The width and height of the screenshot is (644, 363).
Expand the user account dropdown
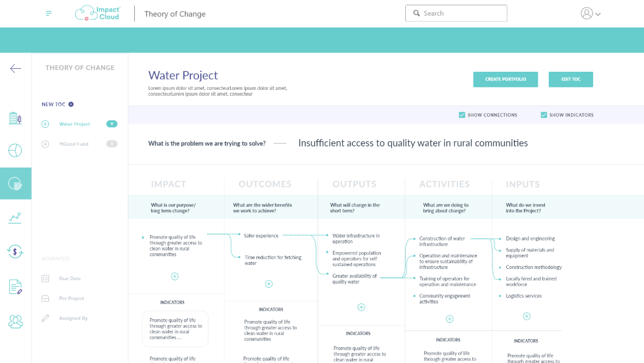pyautogui.click(x=590, y=13)
